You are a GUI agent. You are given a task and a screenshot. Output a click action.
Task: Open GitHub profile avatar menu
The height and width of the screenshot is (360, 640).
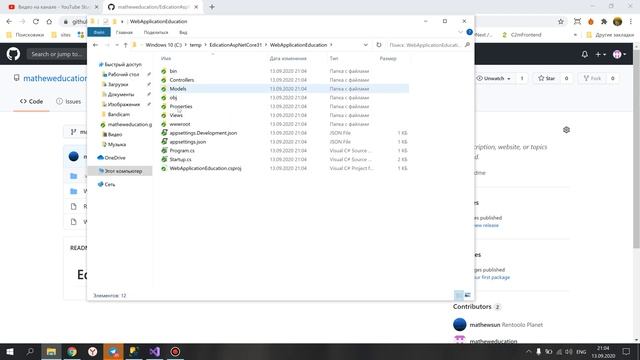coord(619,54)
